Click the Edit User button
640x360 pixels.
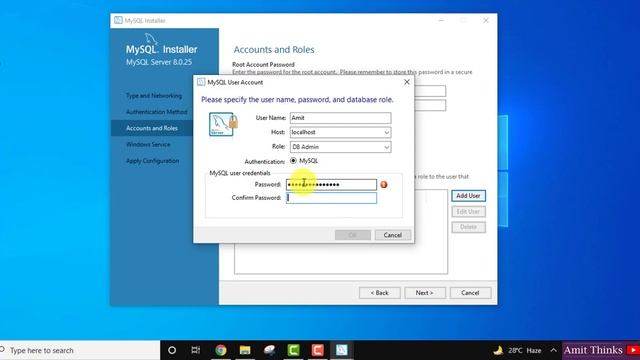pos(468,211)
